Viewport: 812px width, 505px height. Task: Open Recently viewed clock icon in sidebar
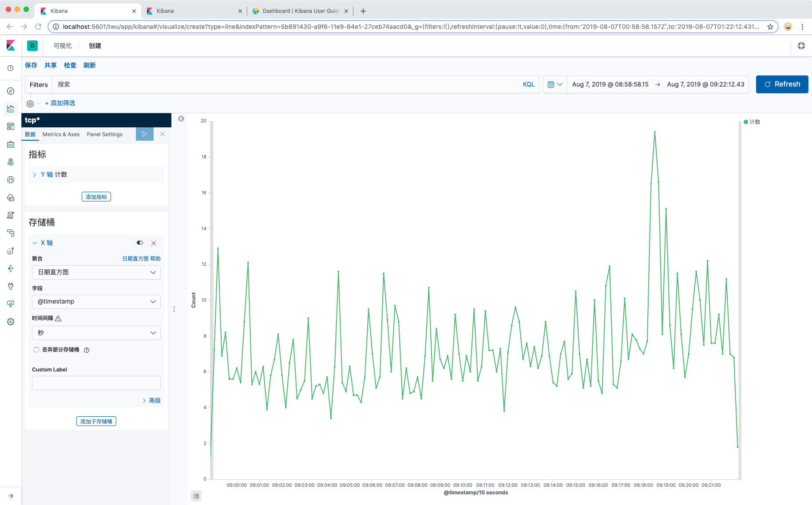[x=11, y=68]
